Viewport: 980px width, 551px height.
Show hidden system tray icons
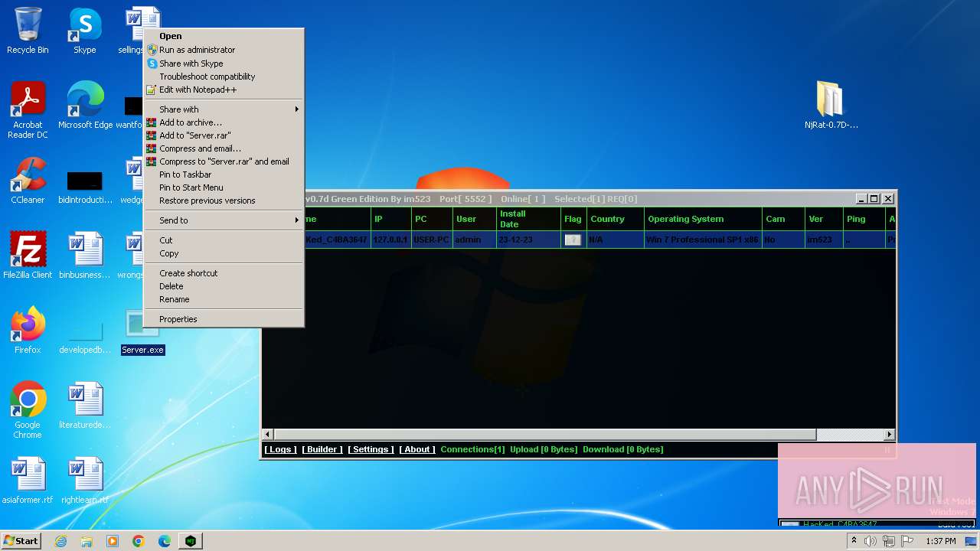854,541
